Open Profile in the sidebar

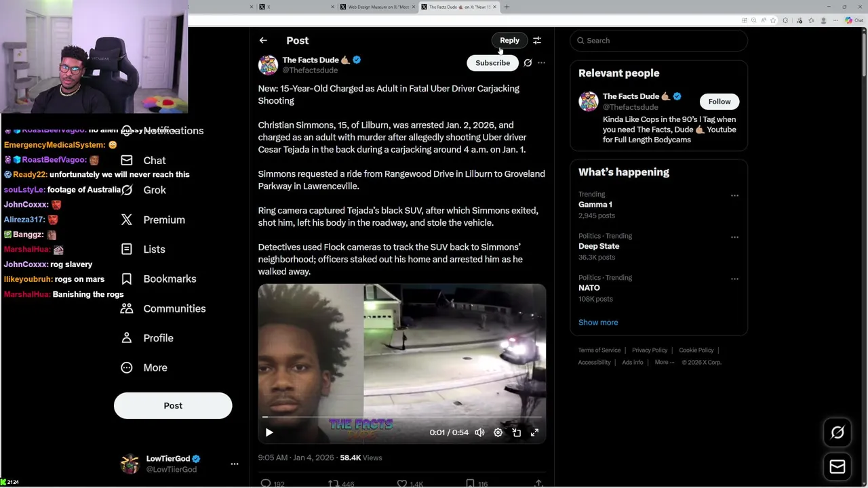pos(147,338)
